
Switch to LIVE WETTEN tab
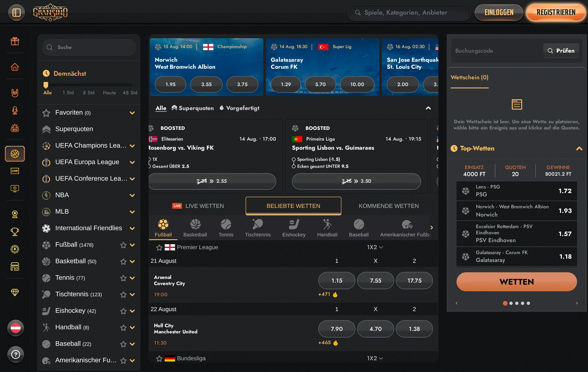click(198, 206)
